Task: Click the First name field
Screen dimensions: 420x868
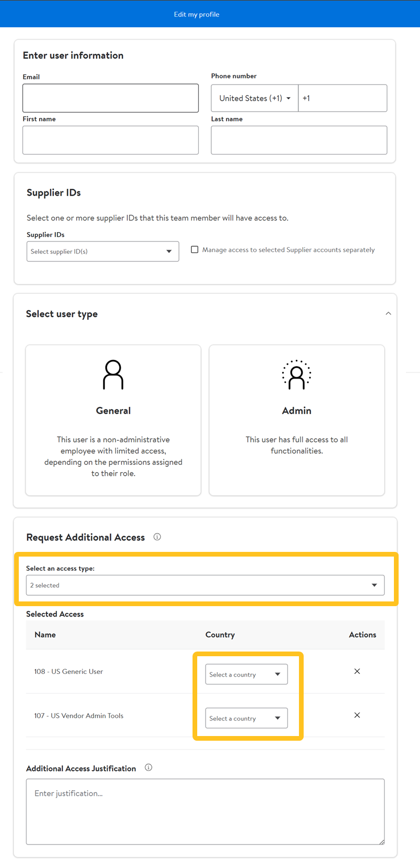Action: tap(111, 140)
